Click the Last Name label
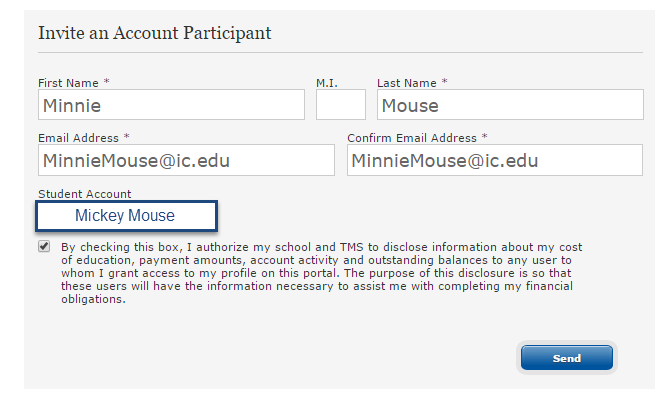This screenshot has height=397, width=670. coord(407,83)
